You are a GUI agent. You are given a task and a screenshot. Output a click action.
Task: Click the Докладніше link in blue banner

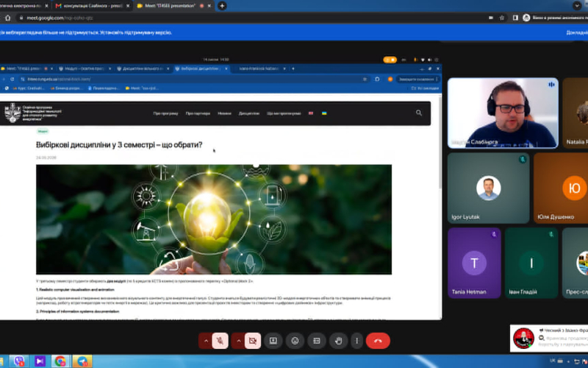(577, 32)
